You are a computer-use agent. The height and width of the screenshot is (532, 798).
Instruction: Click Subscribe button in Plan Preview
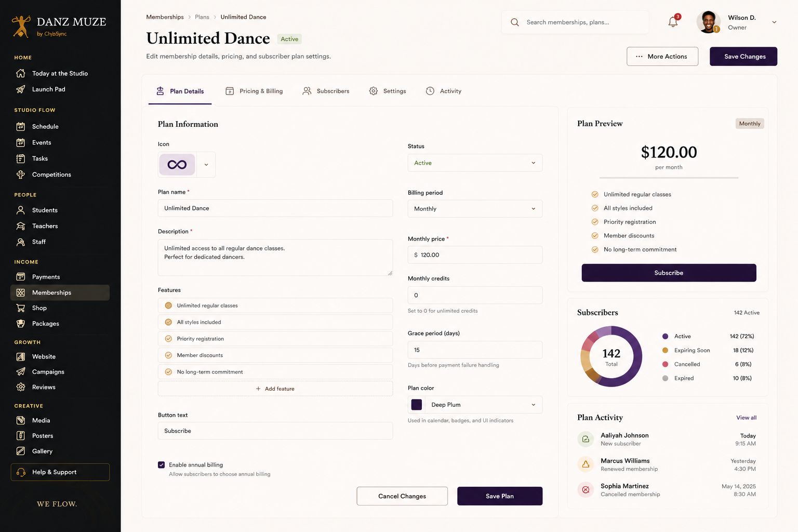point(669,273)
